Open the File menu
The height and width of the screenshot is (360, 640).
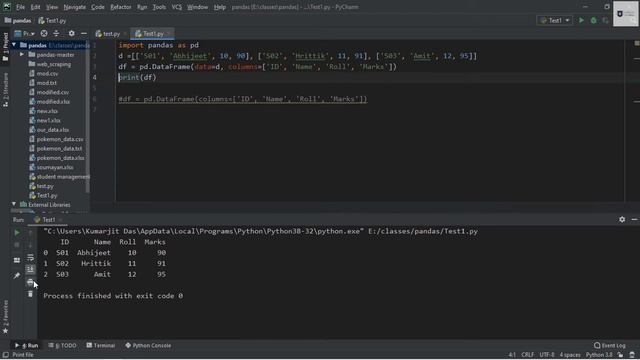pos(20,7)
